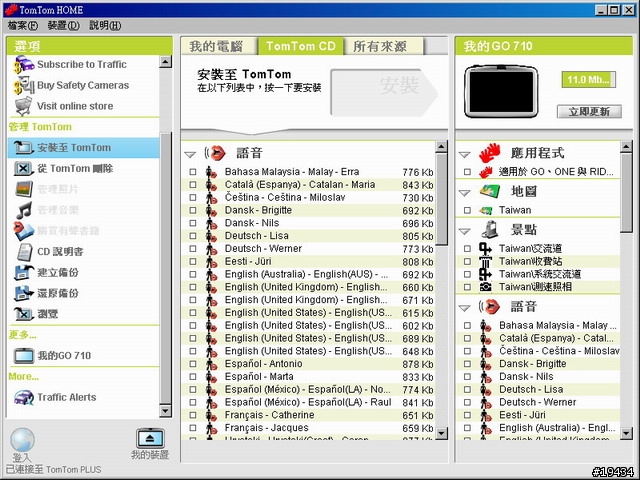Click the Subscribe to Traffic link
The image size is (640, 480).
(82, 64)
